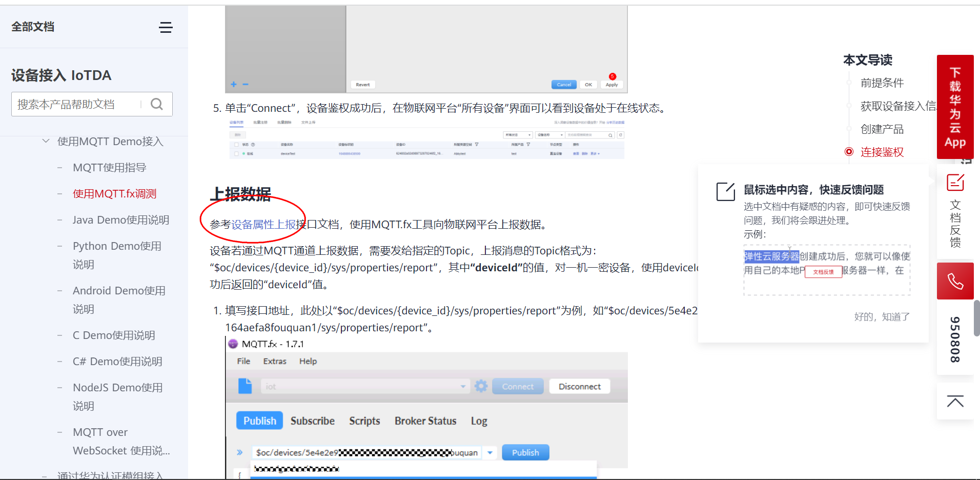Click the feedback tip note icon
The image size is (980, 480).
[726, 191]
